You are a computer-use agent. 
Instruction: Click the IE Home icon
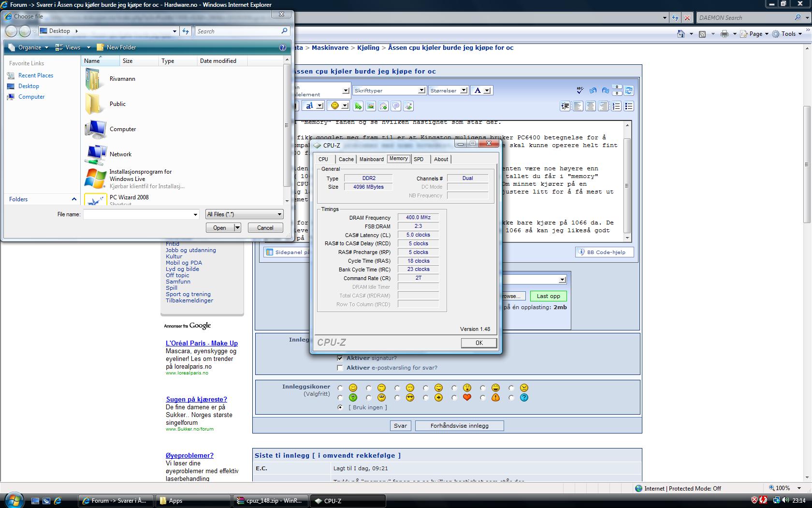[x=681, y=34]
